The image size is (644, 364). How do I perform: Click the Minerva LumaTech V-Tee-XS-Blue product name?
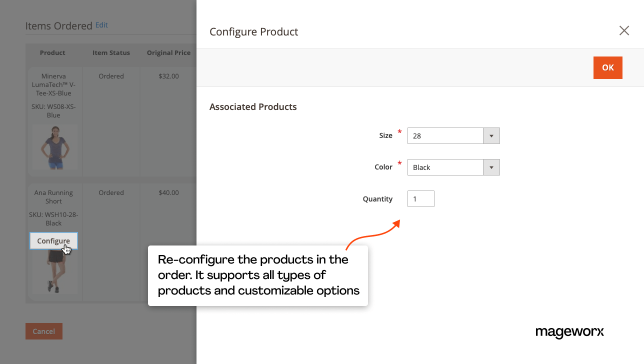point(53,84)
